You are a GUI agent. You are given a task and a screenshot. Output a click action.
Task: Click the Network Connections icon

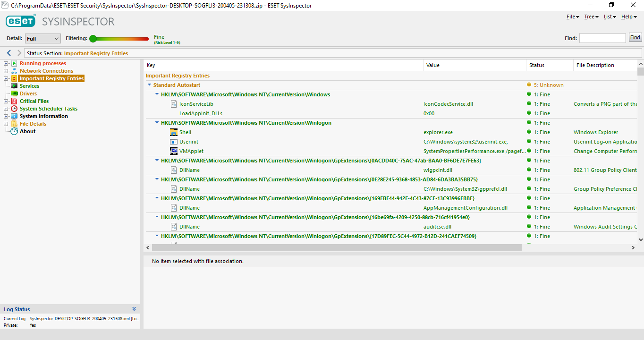point(14,71)
